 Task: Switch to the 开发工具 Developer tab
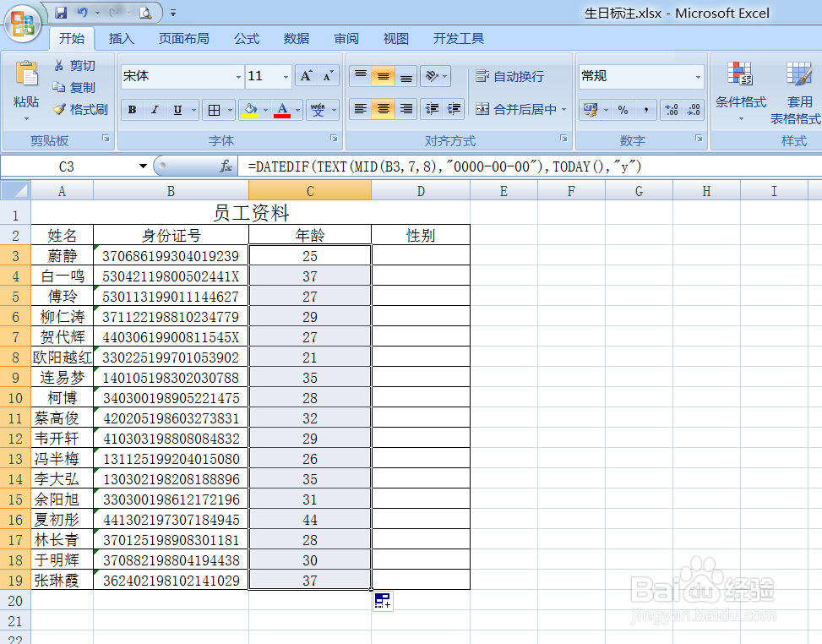(459, 38)
